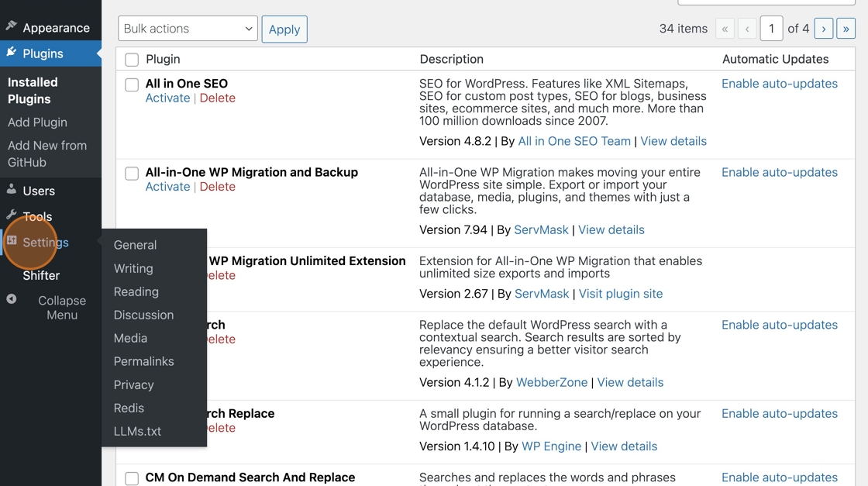Enable auto-updates for CM On Demand plugin
Viewport: 868px width, 486px height.
780,477
